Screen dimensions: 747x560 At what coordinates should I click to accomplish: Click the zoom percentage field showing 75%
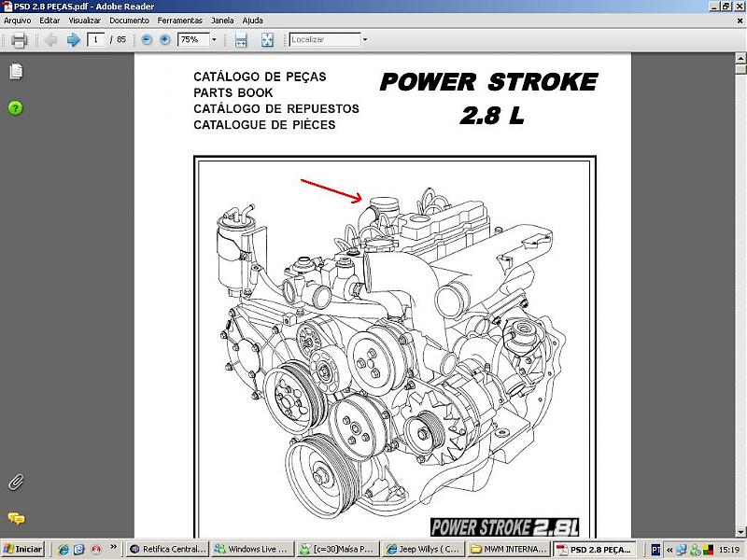click(x=193, y=39)
